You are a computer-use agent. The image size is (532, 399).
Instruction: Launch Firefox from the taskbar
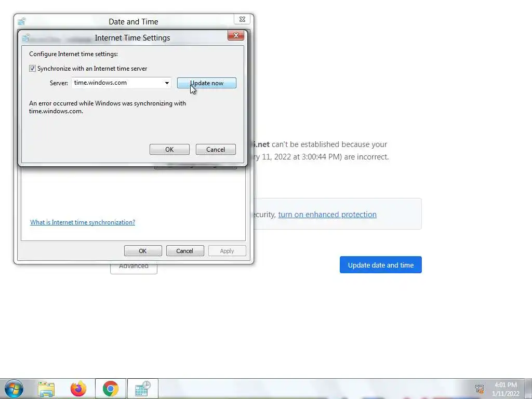[78, 389]
